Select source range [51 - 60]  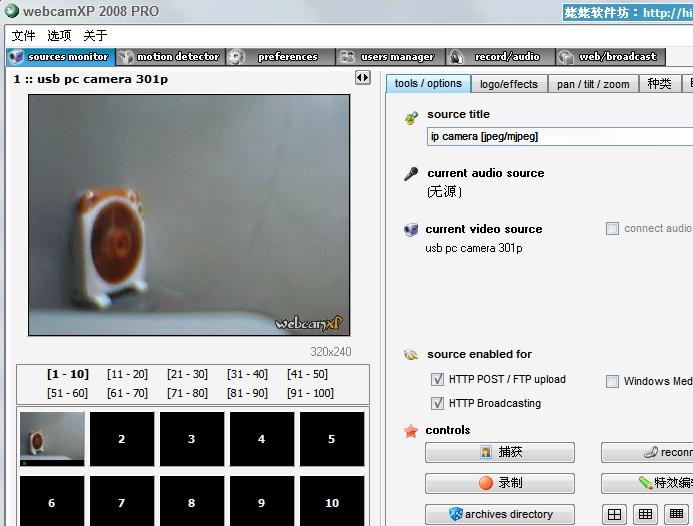click(x=68, y=393)
